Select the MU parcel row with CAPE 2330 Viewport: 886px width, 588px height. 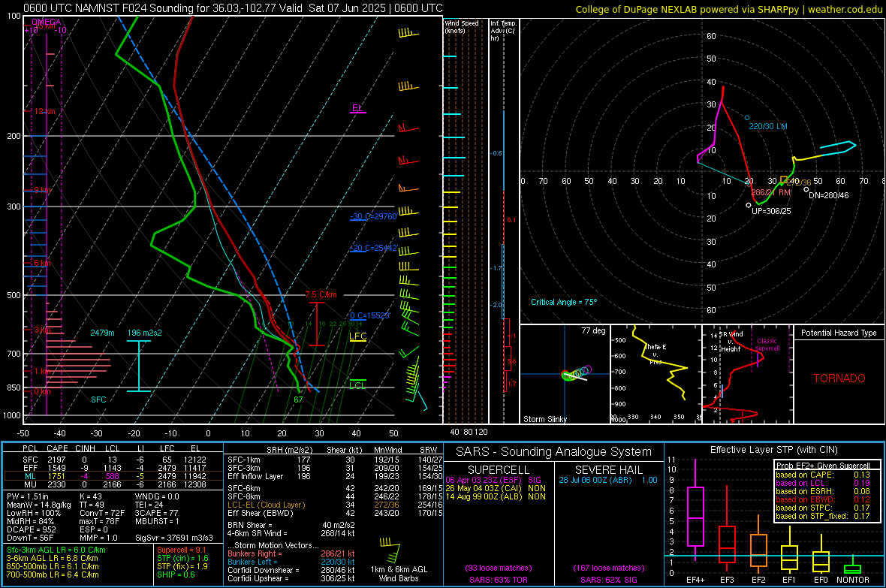[x=113, y=484]
